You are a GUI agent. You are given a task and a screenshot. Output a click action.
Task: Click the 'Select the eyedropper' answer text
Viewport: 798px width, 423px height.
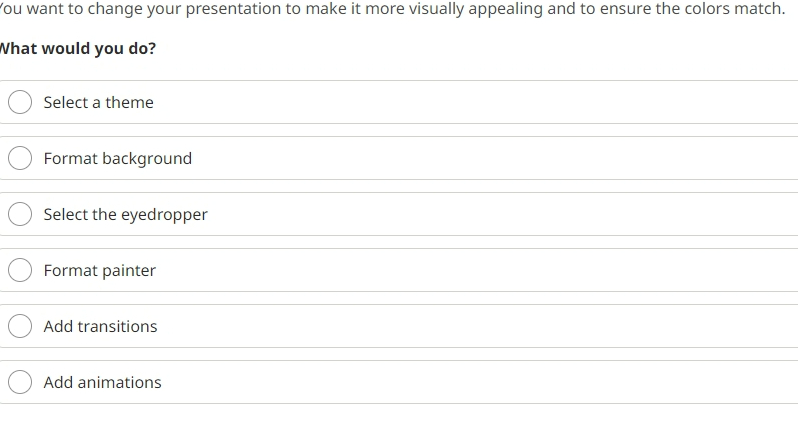126,215
